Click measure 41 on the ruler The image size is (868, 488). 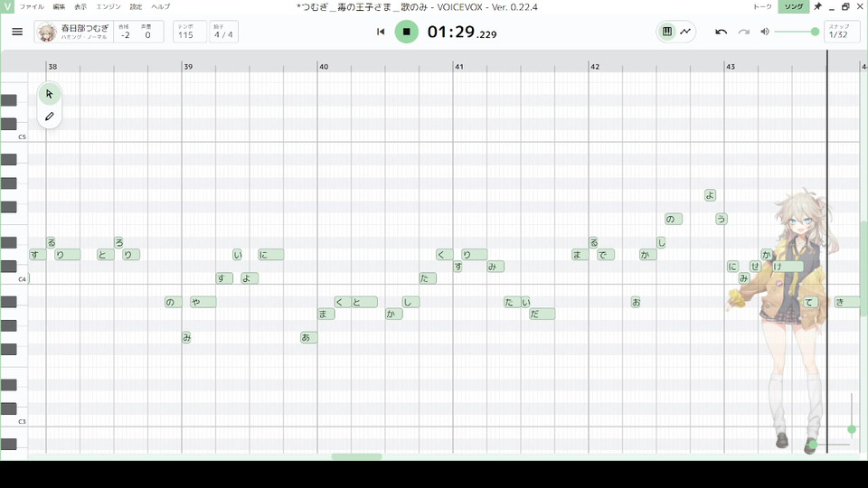point(459,66)
